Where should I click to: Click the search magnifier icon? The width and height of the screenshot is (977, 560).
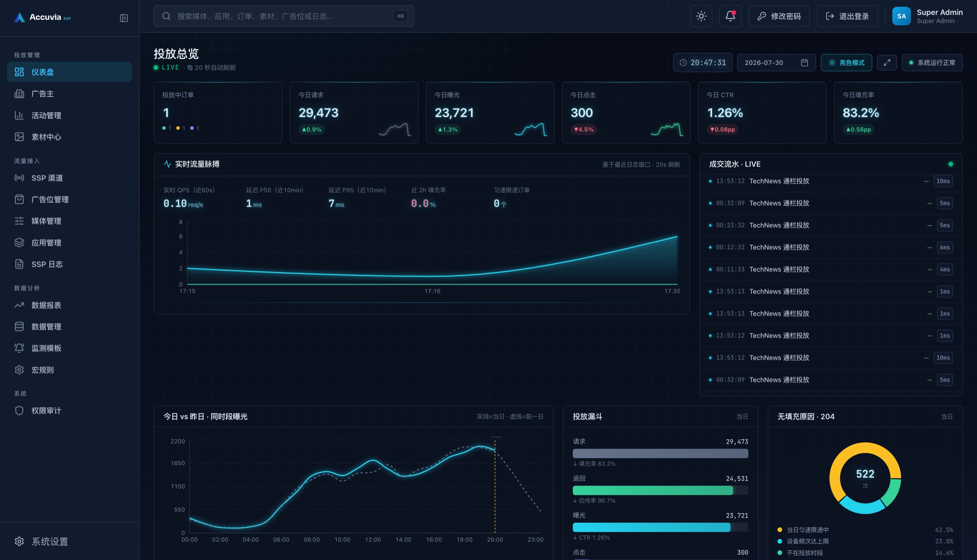coord(167,16)
